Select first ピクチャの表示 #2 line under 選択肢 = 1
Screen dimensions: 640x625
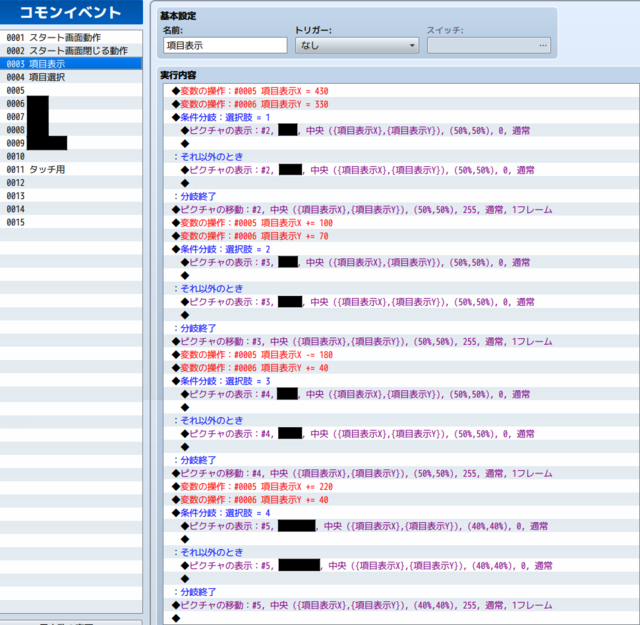point(402,130)
